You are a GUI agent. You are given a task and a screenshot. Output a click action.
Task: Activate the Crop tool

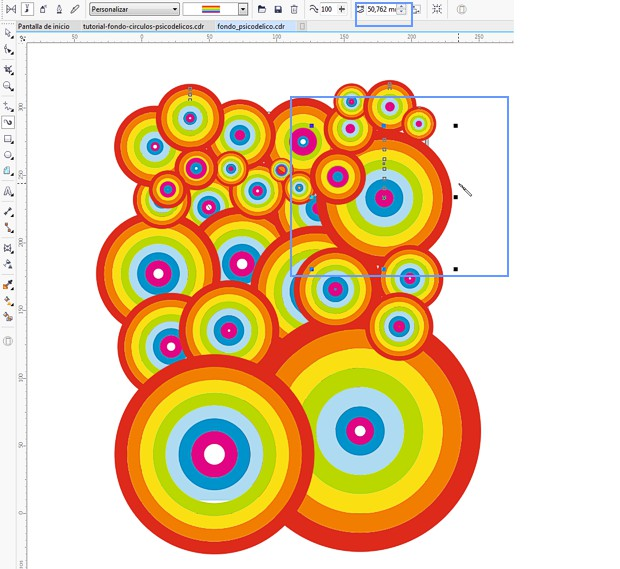9,69
